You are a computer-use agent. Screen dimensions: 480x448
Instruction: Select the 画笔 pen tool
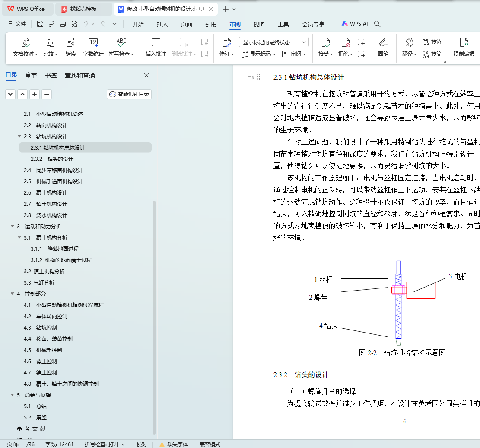point(383,48)
